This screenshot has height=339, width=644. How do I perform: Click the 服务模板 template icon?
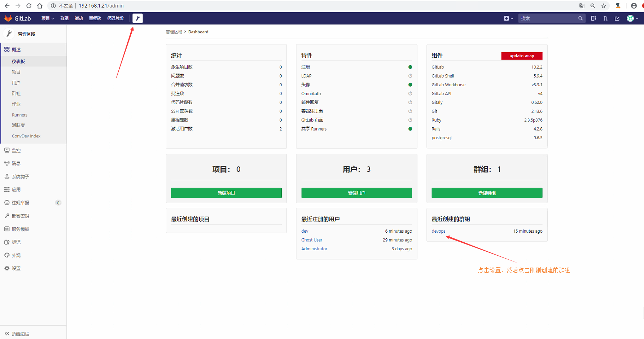tap(7, 229)
